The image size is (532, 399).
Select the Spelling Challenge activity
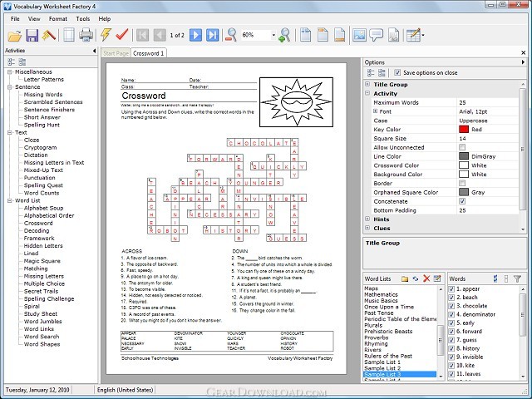tap(49, 299)
